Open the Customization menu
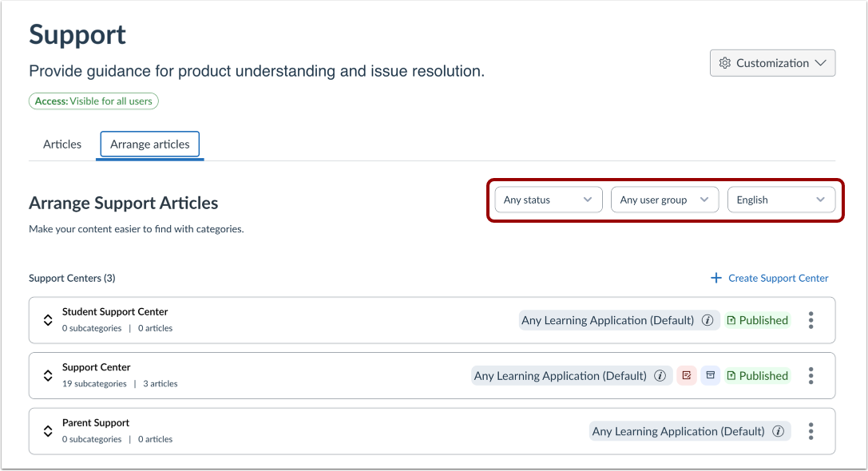Image resolution: width=868 pixels, height=471 pixels. coord(772,63)
